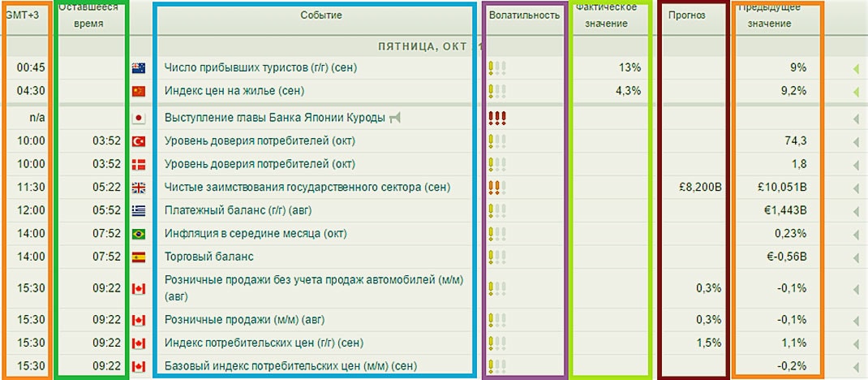Expand the Платежный баланс row using its arrow
Image resolution: width=868 pixels, height=380 pixels.
[x=854, y=210]
